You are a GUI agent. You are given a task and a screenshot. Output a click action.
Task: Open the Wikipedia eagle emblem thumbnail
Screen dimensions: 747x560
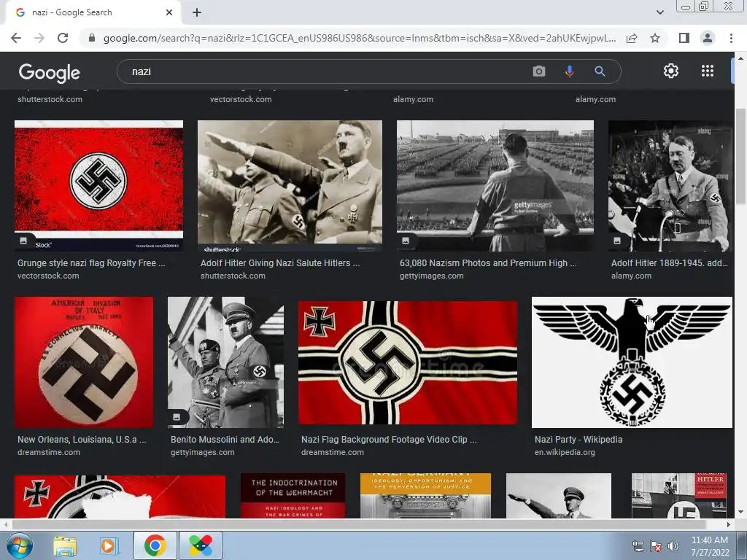click(632, 362)
